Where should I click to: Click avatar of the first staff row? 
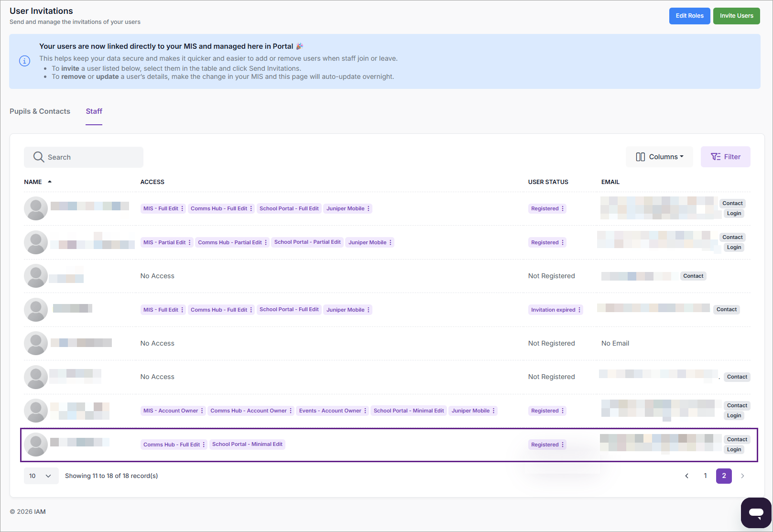tap(36, 208)
